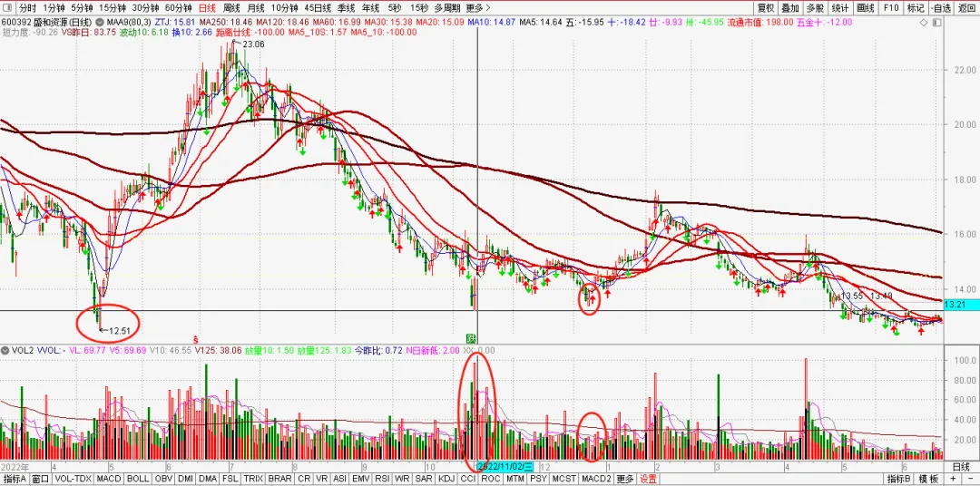
Task: Apply the OBV indicator
Action: pyautogui.click(x=163, y=479)
